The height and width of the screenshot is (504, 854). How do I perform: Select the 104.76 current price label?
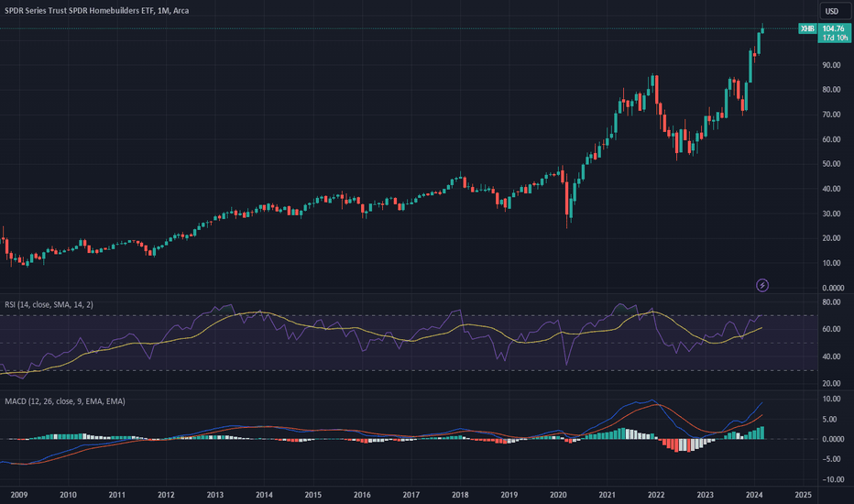[x=833, y=28]
